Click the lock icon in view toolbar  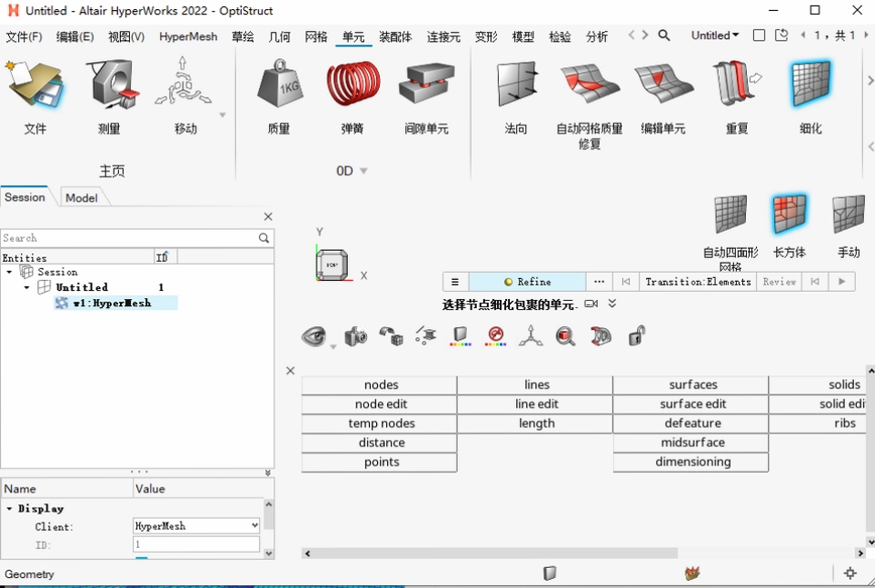pyautogui.click(x=637, y=336)
